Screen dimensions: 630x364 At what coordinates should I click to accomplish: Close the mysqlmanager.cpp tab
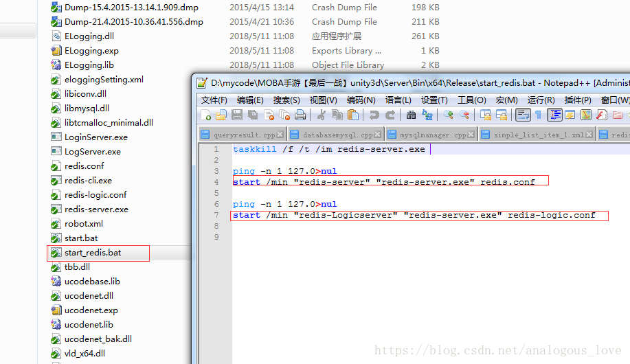[x=471, y=135]
